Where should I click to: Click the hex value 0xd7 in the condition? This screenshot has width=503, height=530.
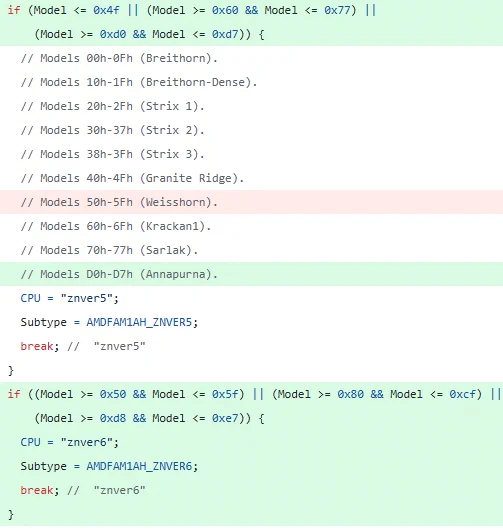coord(225,34)
